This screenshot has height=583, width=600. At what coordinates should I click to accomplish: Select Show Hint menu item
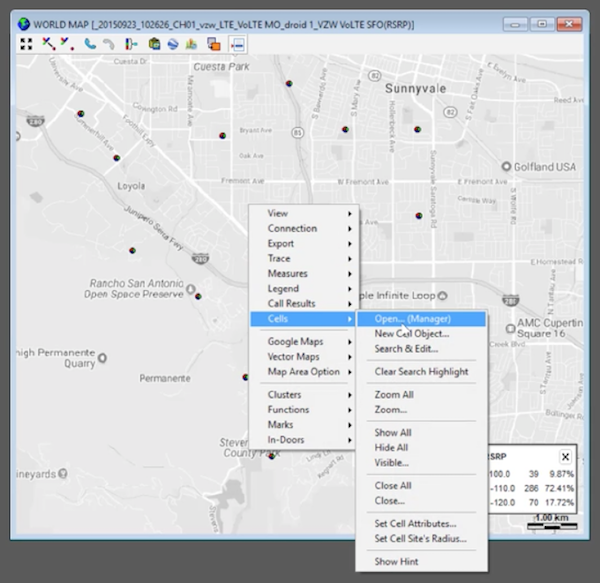click(398, 561)
